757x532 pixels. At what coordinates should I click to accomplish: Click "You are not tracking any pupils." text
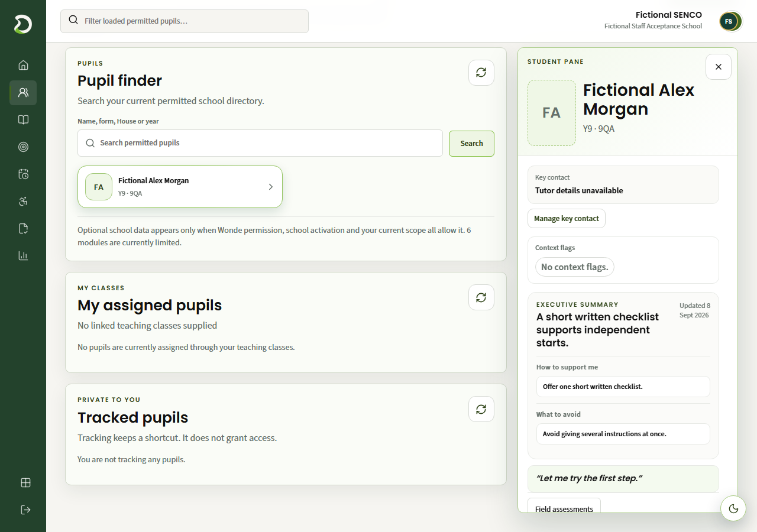click(x=131, y=459)
